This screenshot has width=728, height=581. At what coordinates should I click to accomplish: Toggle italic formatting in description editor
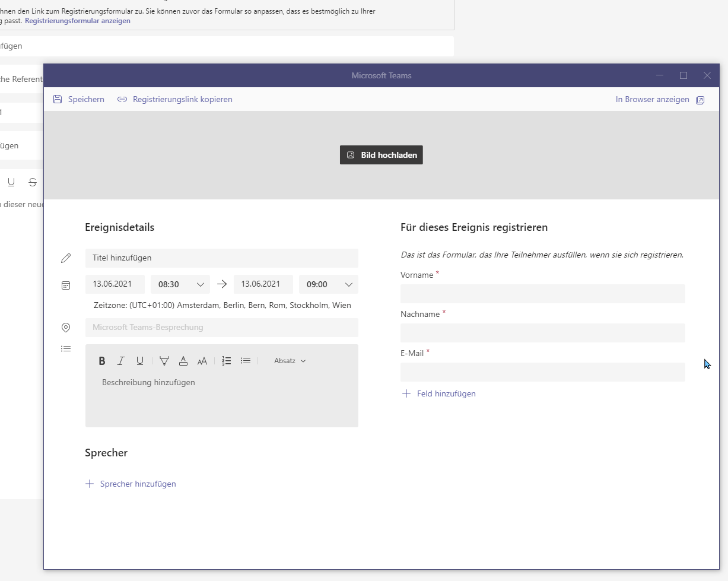click(121, 361)
